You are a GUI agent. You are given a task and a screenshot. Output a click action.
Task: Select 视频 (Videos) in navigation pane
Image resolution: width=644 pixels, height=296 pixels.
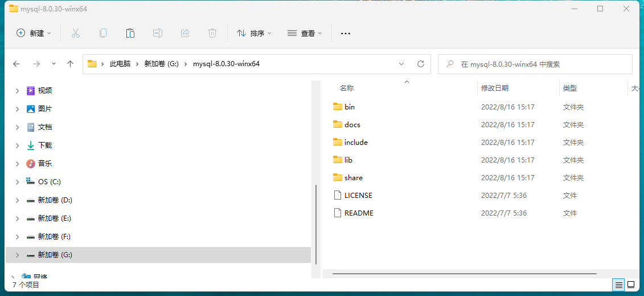click(45, 91)
